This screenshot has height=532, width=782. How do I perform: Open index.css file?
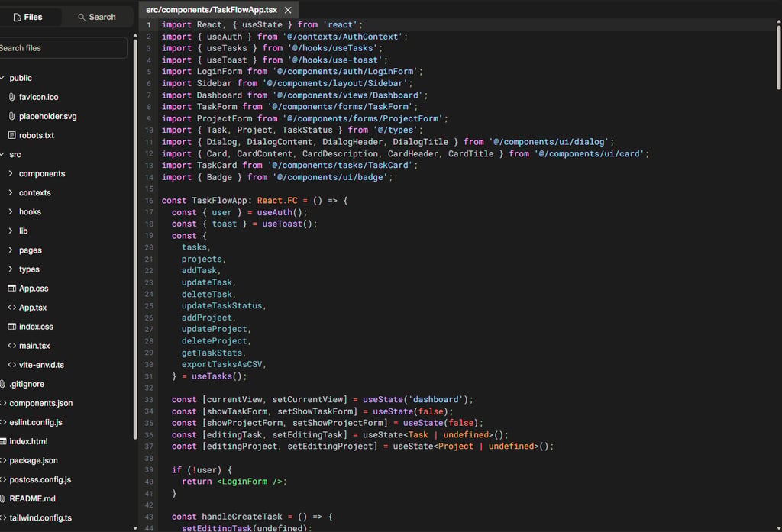coord(36,327)
